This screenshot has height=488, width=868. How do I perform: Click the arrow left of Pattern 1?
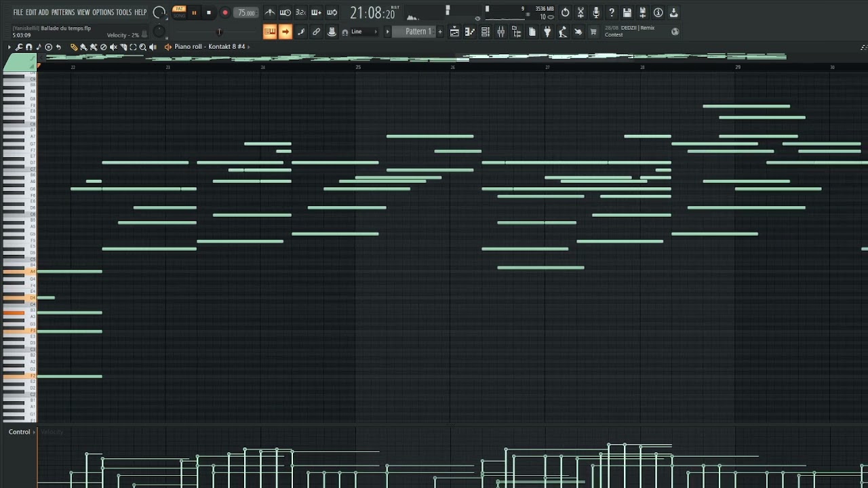coord(388,32)
